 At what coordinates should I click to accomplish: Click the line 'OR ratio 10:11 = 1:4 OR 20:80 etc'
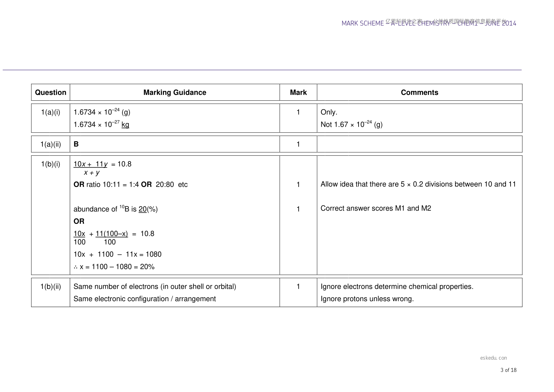click(131, 184)
